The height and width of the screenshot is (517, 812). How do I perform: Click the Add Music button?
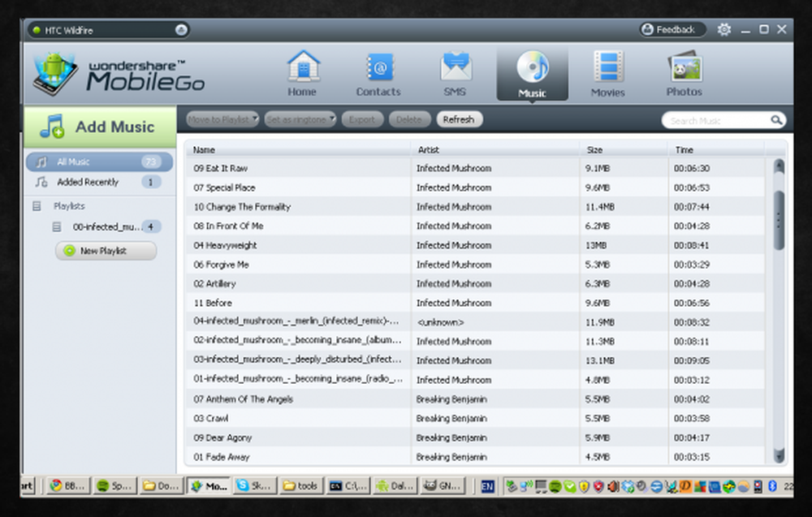click(100, 127)
